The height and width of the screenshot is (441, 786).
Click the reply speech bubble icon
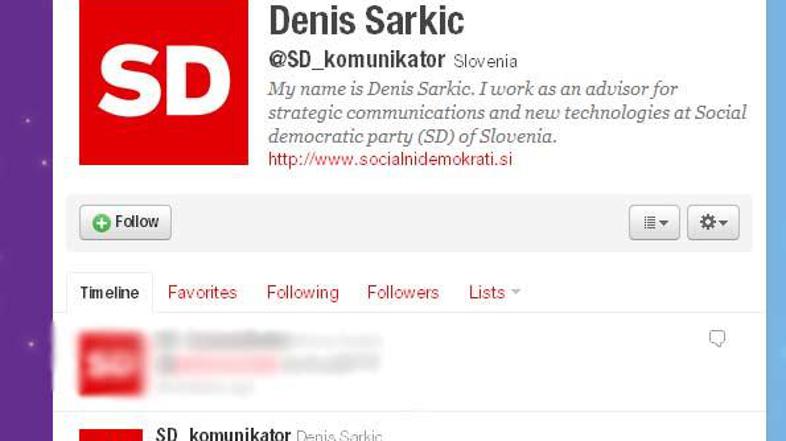717,338
